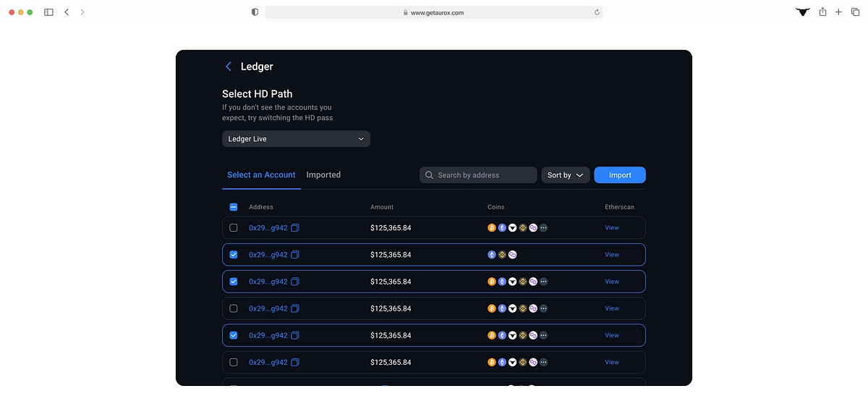
Task: Uncheck the three-coin row checkbox
Action: [234, 255]
